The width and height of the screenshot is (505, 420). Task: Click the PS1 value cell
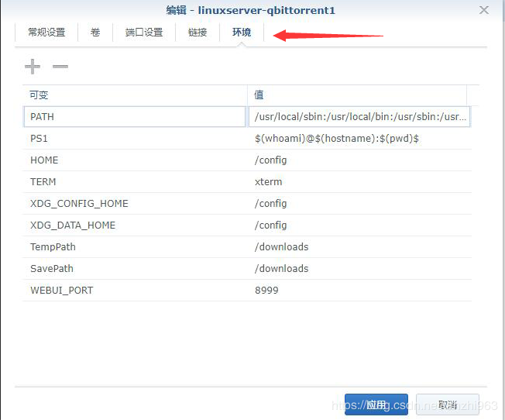pos(336,138)
